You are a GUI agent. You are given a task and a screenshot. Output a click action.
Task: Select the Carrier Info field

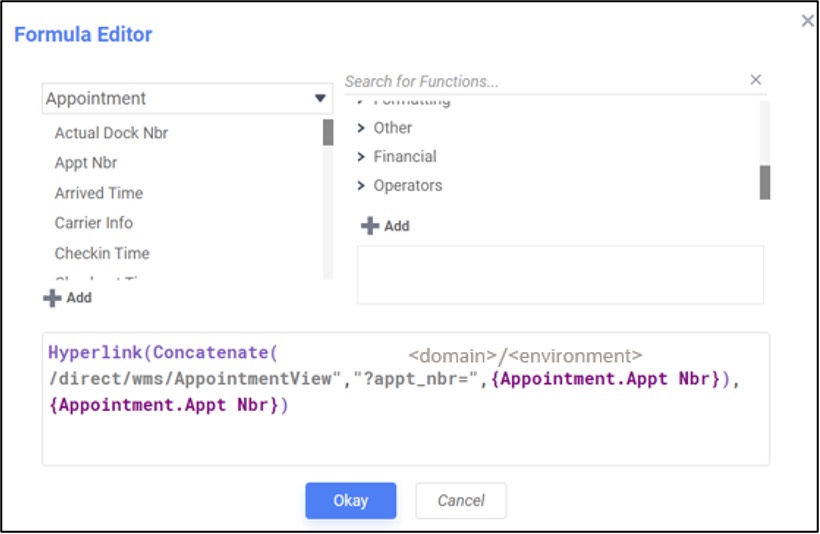coord(94,223)
